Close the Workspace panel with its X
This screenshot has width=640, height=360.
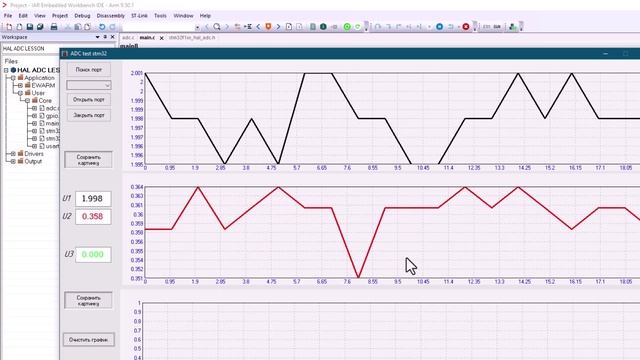[x=113, y=37]
